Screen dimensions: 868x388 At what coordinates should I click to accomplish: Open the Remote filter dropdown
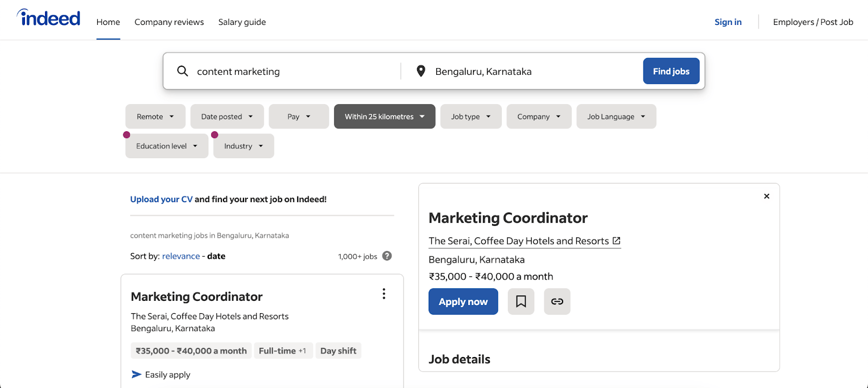[155, 117]
